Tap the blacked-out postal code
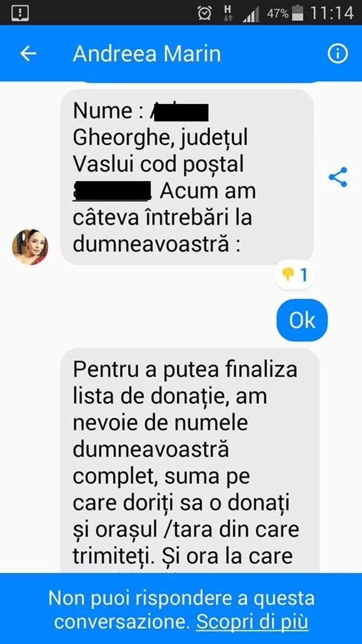The height and width of the screenshot is (644, 362). tap(112, 191)
